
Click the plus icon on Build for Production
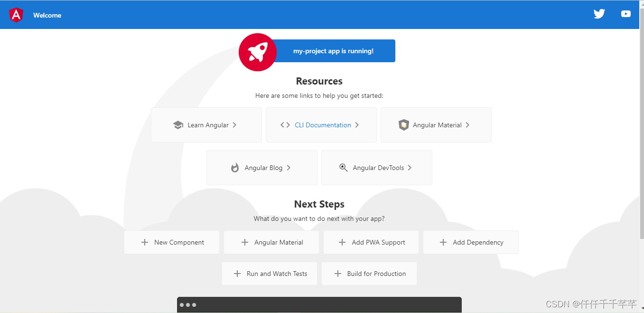[x=338, y=274]
